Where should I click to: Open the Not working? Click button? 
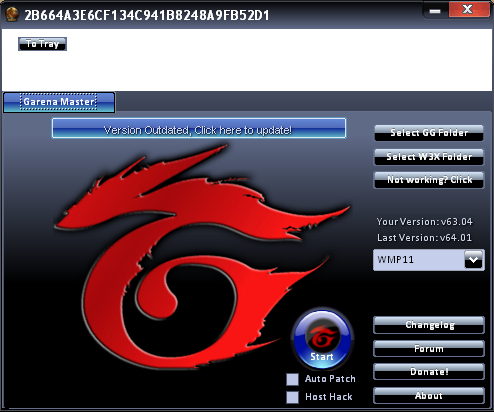click(x=429, y=180)
